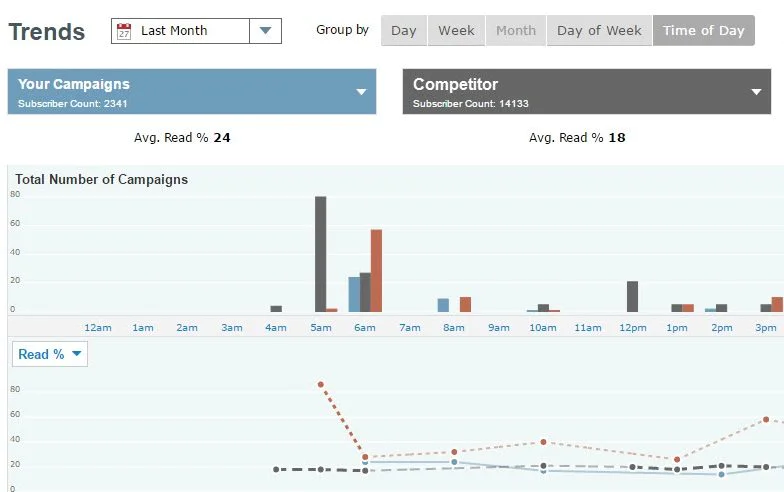Open the Read % metric dropdown
784x492 pixels.
pyautogui.click(x=50, y=354)
